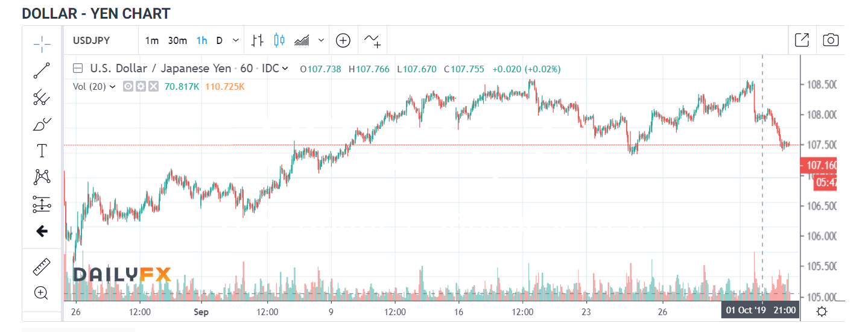The width and height of the screenshot is (868, 332).
Task: Click the USDJPY symbol search field
Action: pos(100,40)
